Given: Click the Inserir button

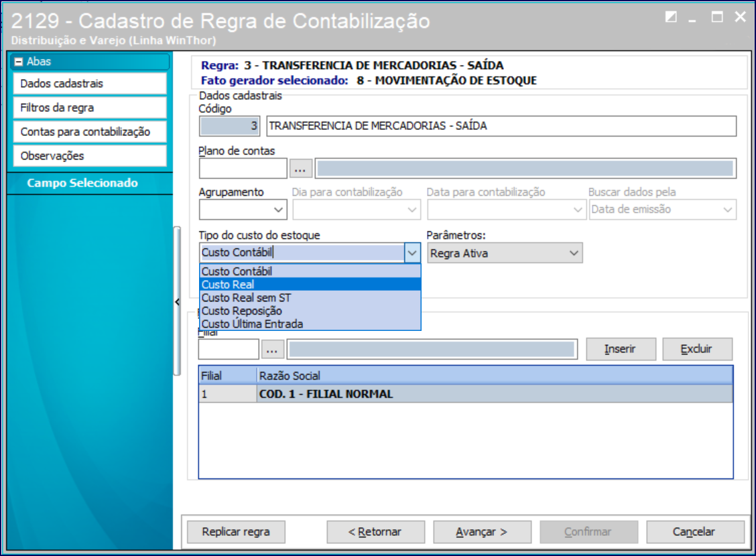Looking at the screenshot, I should pyautogui.click(x=621, y=349).
